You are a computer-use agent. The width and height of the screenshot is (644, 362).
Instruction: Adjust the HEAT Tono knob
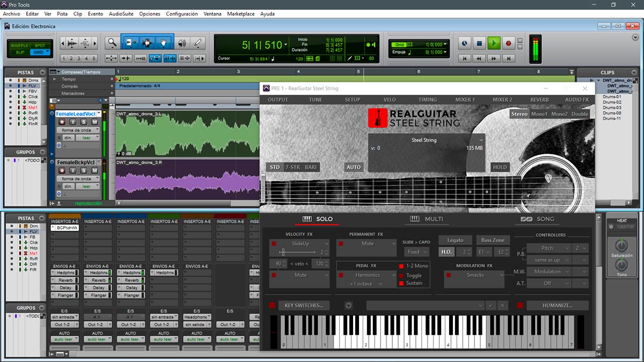tap(621, 264)
